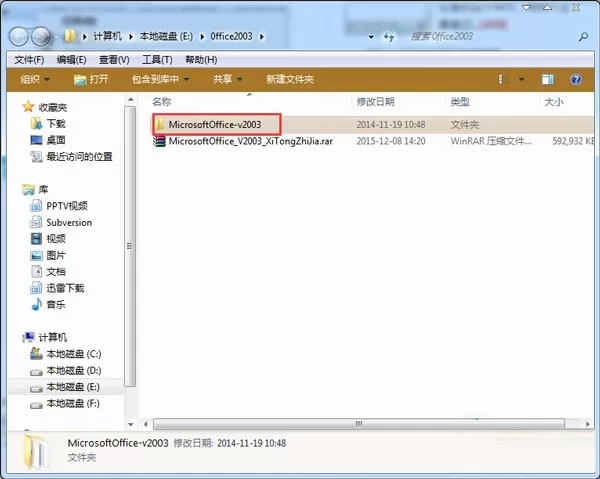Click the folder icon in address bar

[70, 36]
